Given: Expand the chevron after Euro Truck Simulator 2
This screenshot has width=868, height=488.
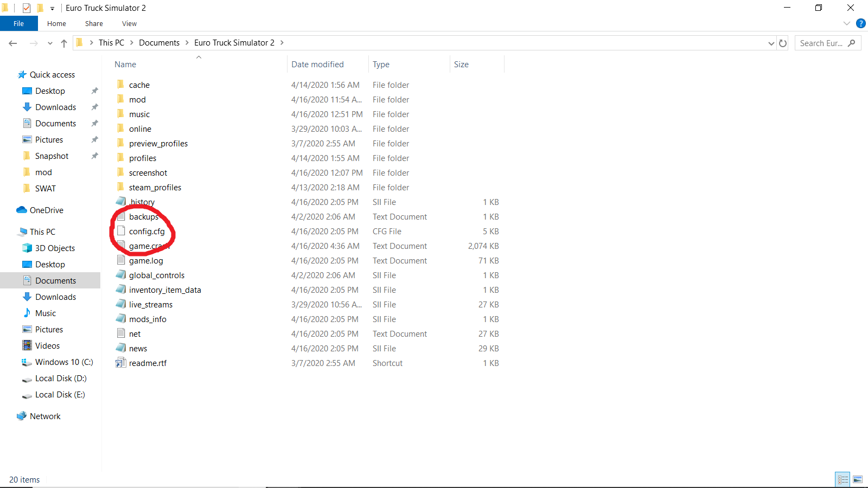Looking at the screenshot, I should point(282,43).
